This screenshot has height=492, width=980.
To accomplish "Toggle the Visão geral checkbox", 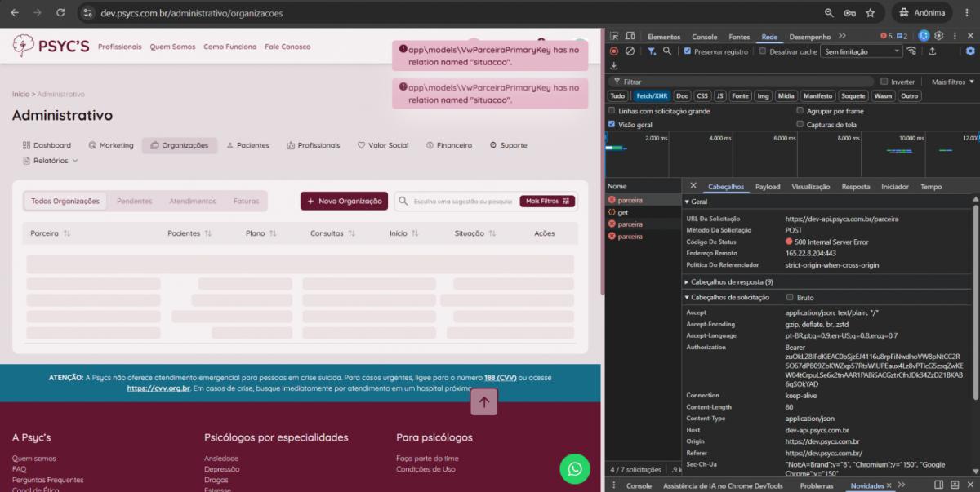I will pyautogui.click(x=612, y=124).
